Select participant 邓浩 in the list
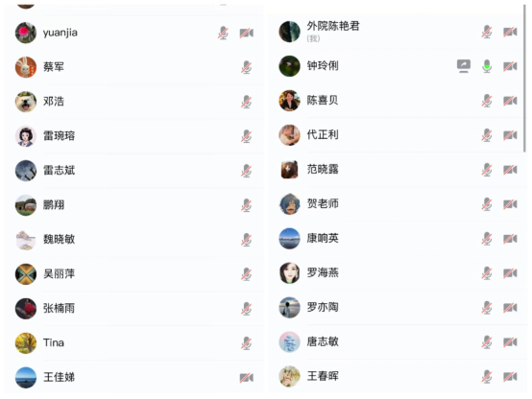The image size is (532, 399). [x=134, y=102]
